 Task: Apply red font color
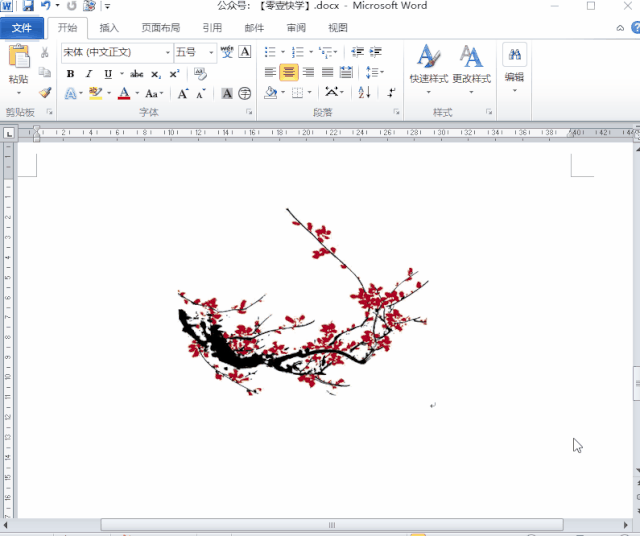[124, 93]
